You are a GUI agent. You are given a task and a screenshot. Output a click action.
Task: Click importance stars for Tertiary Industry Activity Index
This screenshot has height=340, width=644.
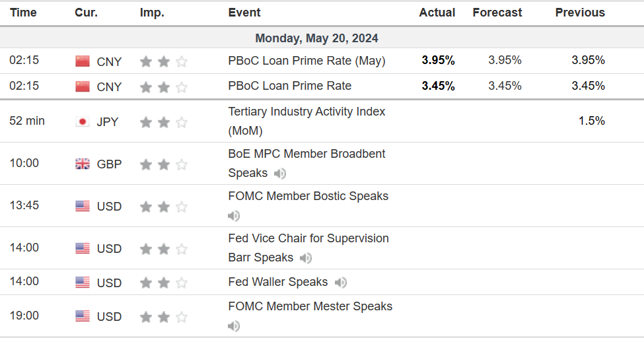[x=163, y=122]
